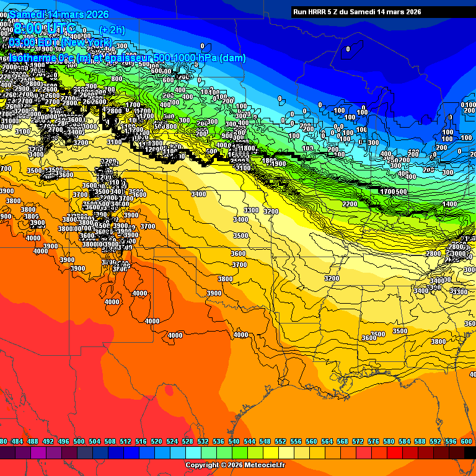Click the 600 dam black legend swatch
Viewport: 476px width, 476px height.
coord(470,453)
